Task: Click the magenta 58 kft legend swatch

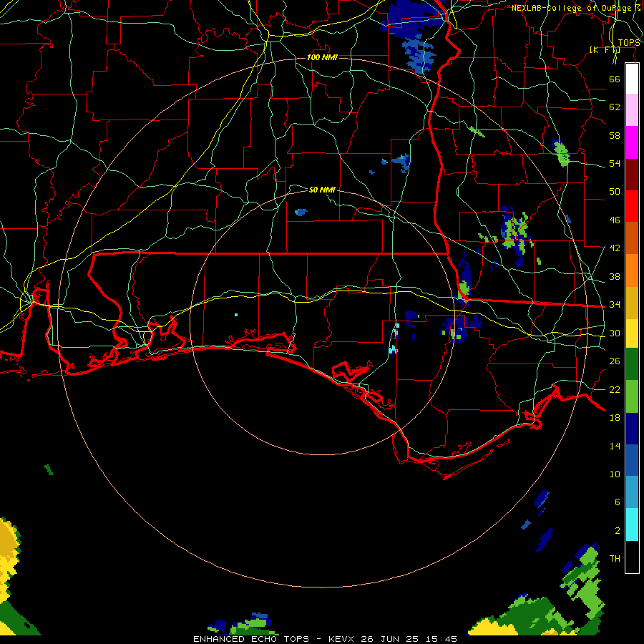Action: (632, 142)
